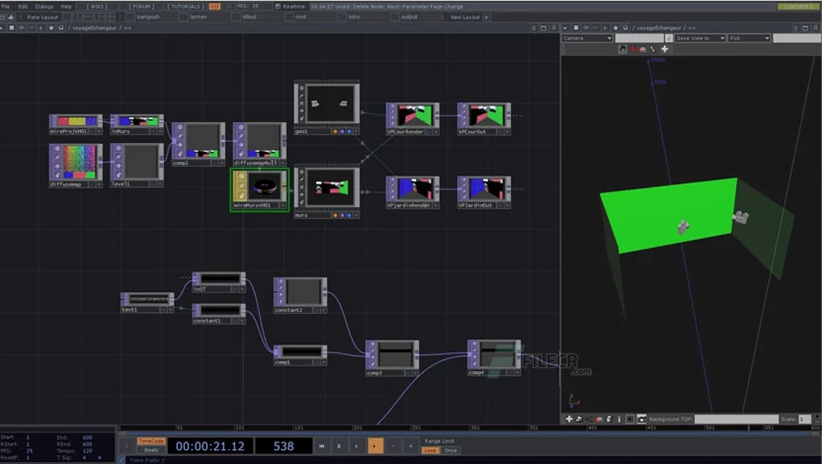Screen dimensions: 822x464
Task: Open the Dialogs menu
Action: (x=44, y=6)
